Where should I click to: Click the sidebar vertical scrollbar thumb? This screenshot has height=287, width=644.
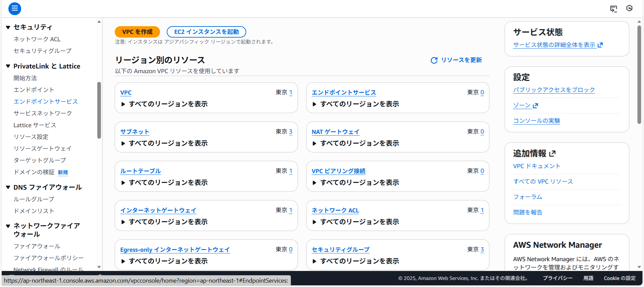(99, 110)
